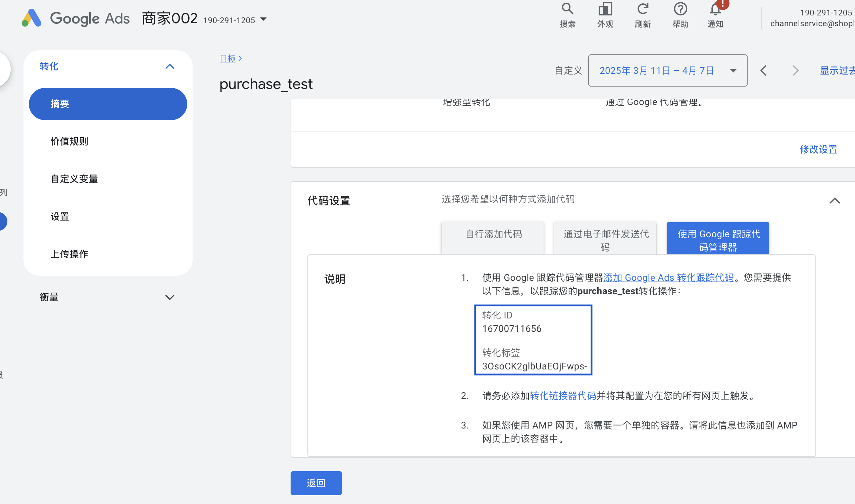855x504 pixels.
Task: Click the 刷新 refresh icon
Action: click(643, 9)
